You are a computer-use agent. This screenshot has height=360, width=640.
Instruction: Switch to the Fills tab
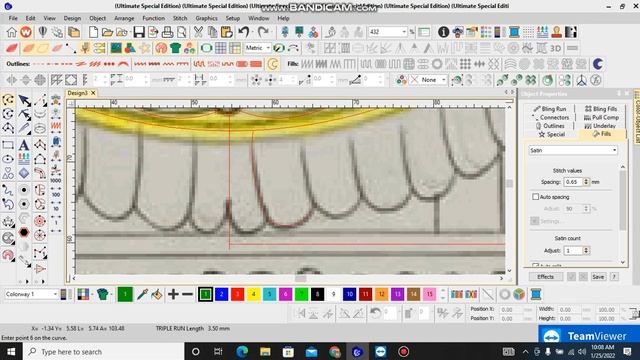click(602, 134)
